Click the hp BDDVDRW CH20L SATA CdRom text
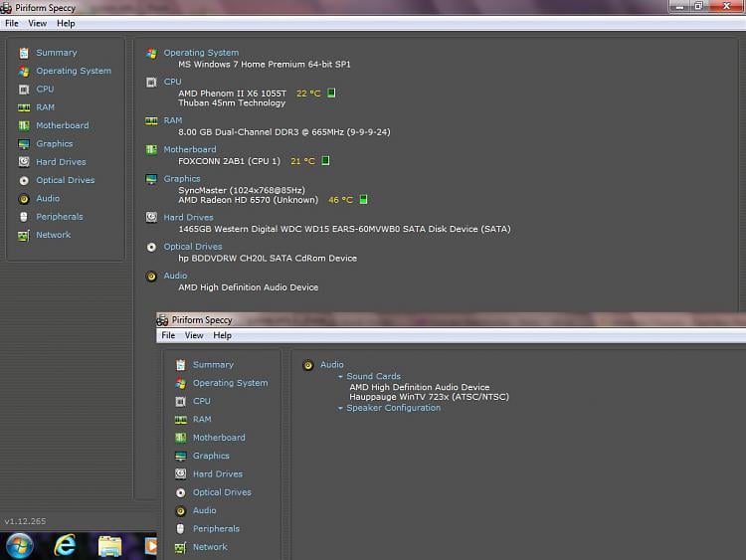 268,259
